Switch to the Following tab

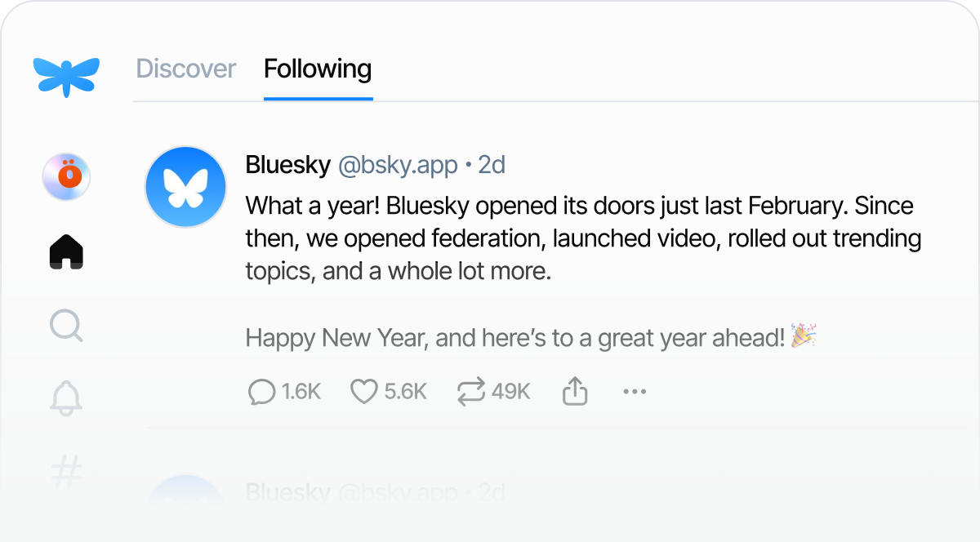pos(317,69)
